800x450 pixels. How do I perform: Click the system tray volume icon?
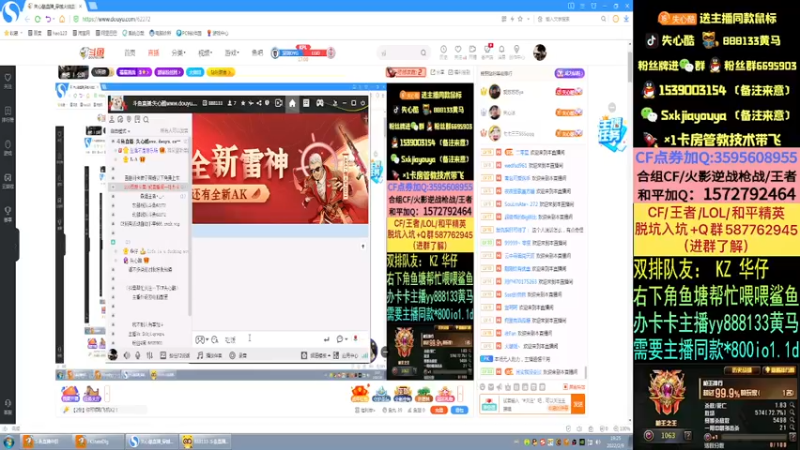point(597,442)
